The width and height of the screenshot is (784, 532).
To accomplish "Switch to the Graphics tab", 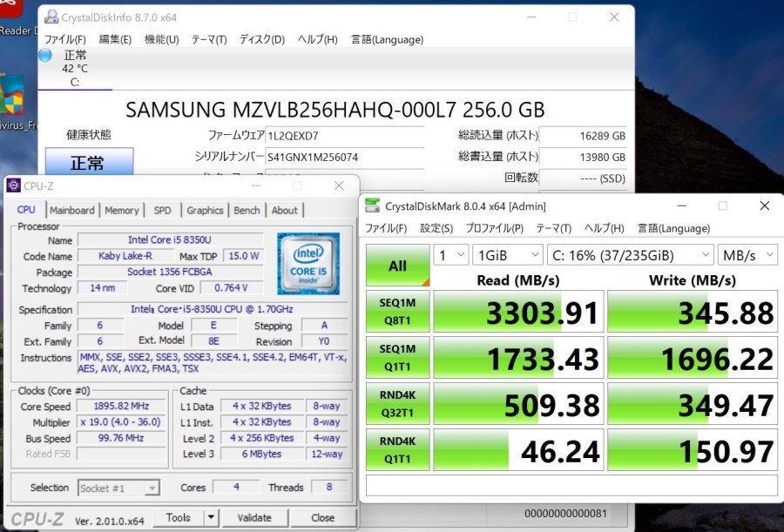I will point(205,211).
